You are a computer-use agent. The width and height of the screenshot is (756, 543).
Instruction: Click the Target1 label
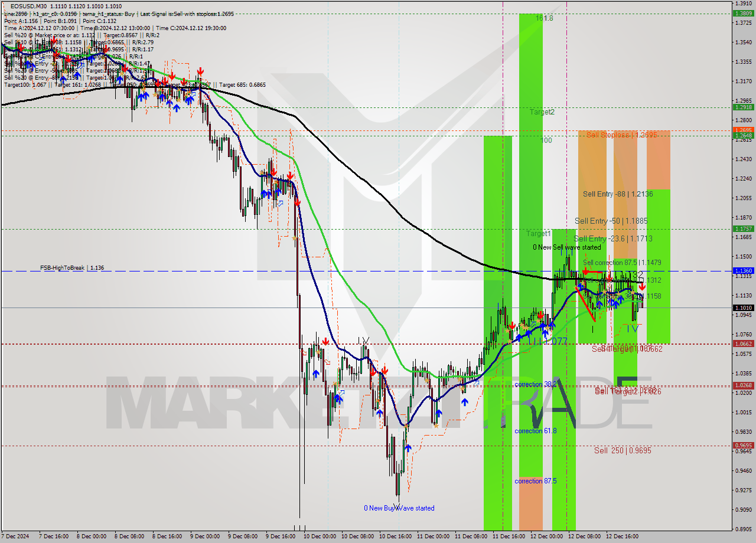pyautogui.click(x=539, y=234)
